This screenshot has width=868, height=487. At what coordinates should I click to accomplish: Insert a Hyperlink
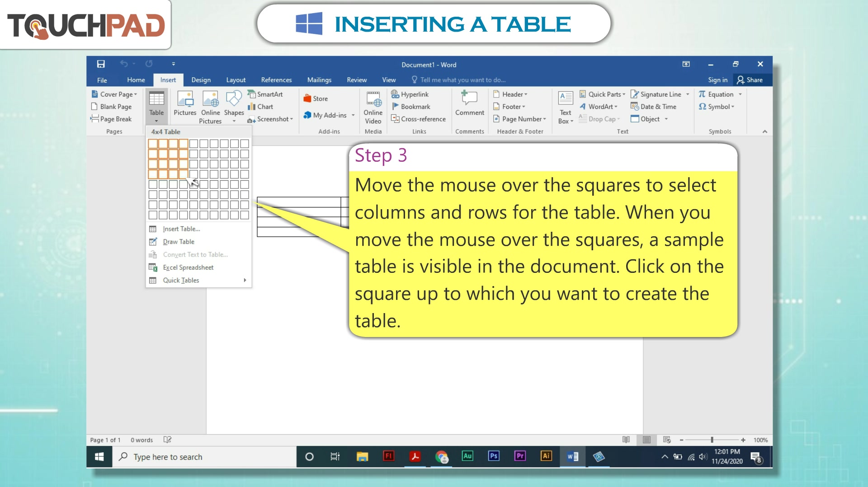[410, 94]
